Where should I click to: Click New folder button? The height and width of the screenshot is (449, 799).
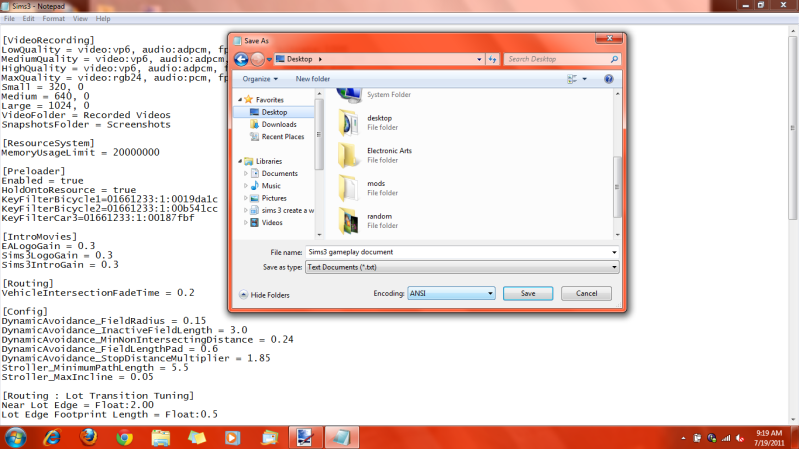313,79
